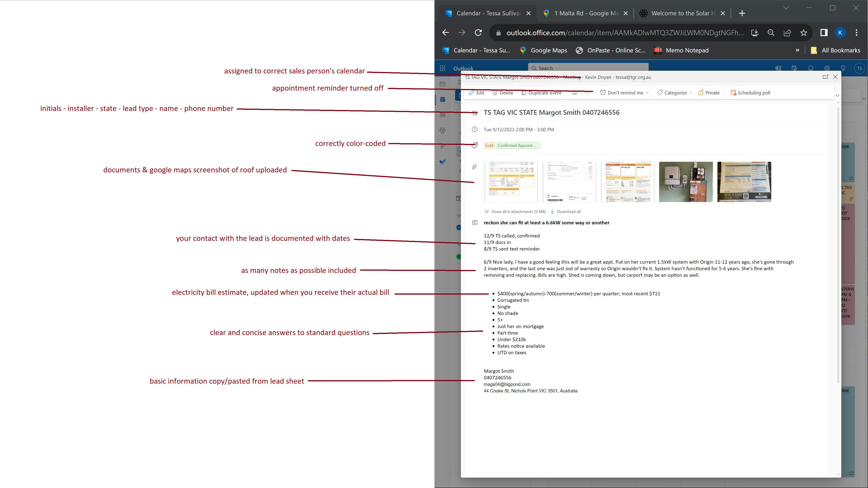The height and width of the screenshot is (488, 868).
Task: Open the Groups icon in Outlook sidebar
Action: point(443,130)
